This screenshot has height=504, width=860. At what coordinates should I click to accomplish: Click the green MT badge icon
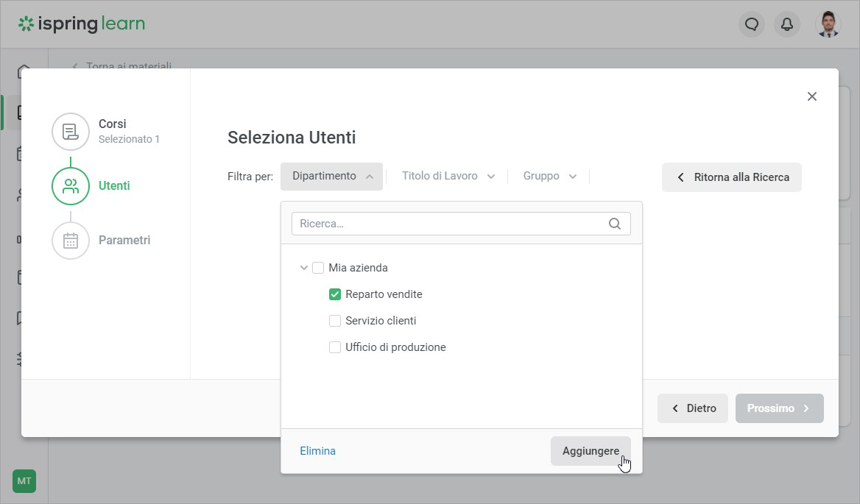pyautogui.click(x=24, y=481)
